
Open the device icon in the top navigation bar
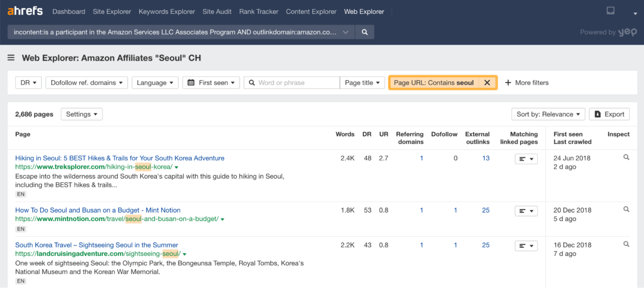pyautogui.click(x=610, y=10)
